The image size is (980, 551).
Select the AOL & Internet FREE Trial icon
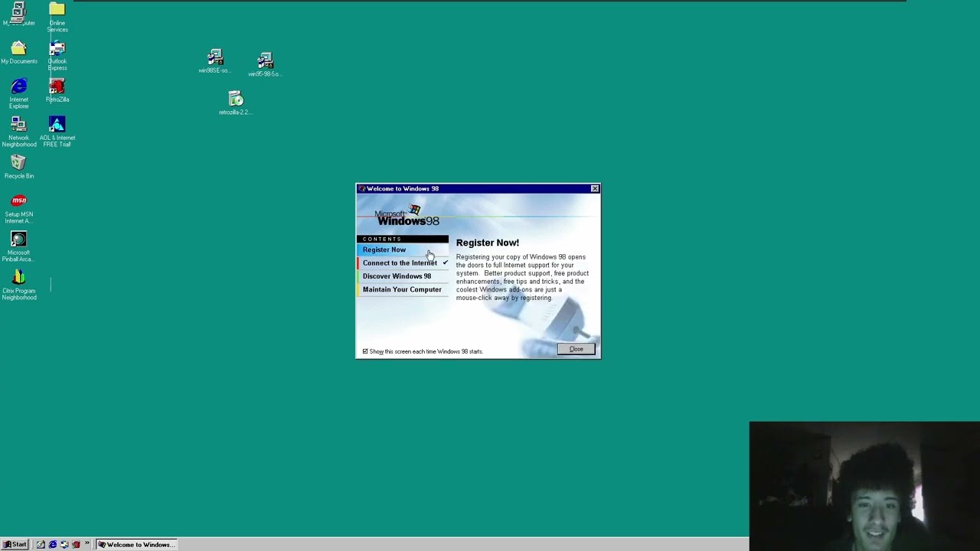[57, 132]
